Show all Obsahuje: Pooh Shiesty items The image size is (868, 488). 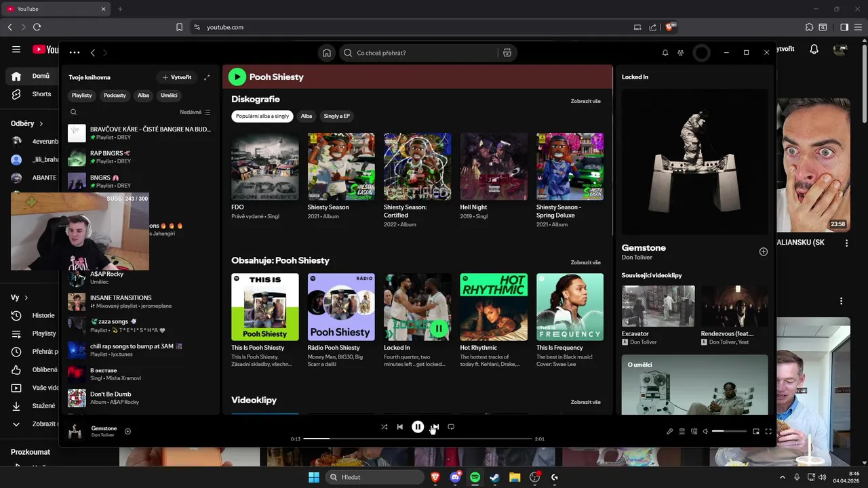(x=585, y=262)
